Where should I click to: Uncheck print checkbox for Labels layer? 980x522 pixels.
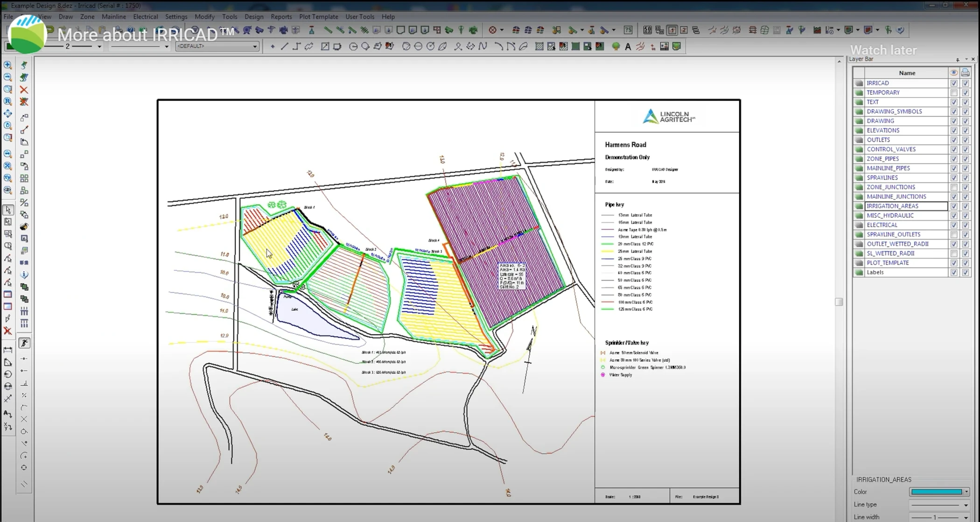[965, 272]
